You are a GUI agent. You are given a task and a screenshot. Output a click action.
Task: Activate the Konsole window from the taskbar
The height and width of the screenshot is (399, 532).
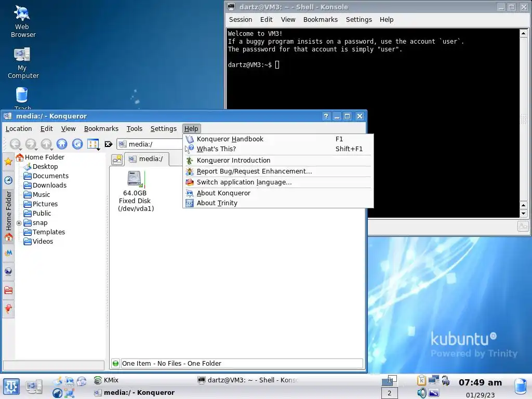[x=247, y=380]
